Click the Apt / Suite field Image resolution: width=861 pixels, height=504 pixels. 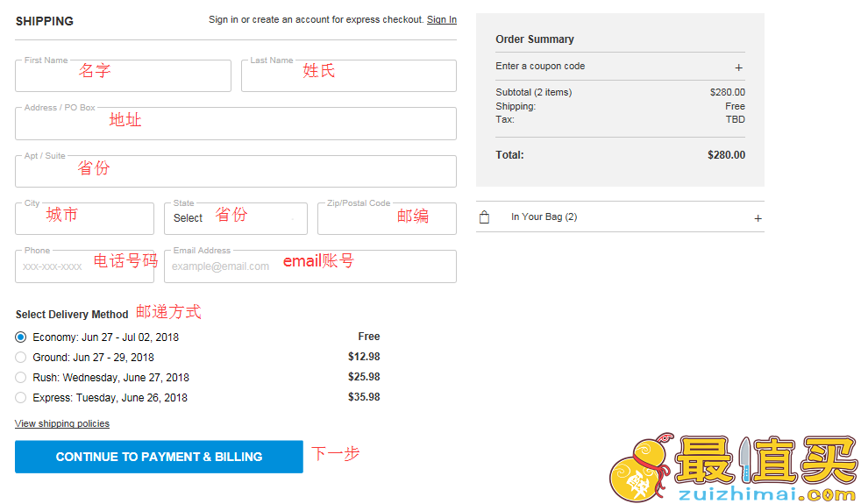tap(236, 171)
